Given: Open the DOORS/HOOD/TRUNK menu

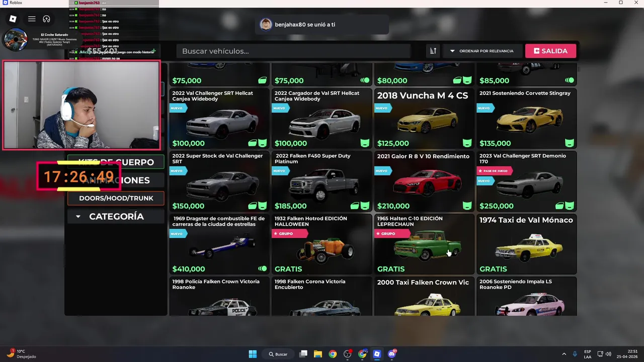Looking at the screenshot, I should (116, 198).
